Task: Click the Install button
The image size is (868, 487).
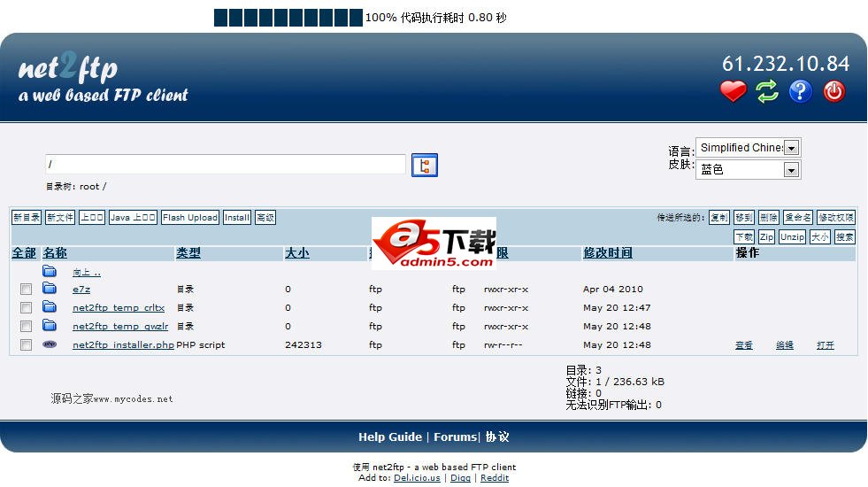Action: click(x=237, y=218)
